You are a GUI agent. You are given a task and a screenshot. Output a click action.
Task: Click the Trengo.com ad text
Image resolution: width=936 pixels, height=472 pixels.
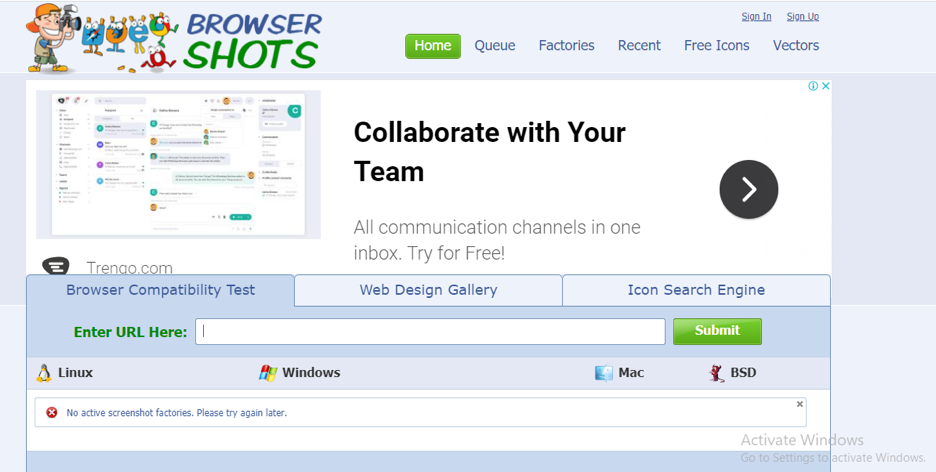pos(129,268)
